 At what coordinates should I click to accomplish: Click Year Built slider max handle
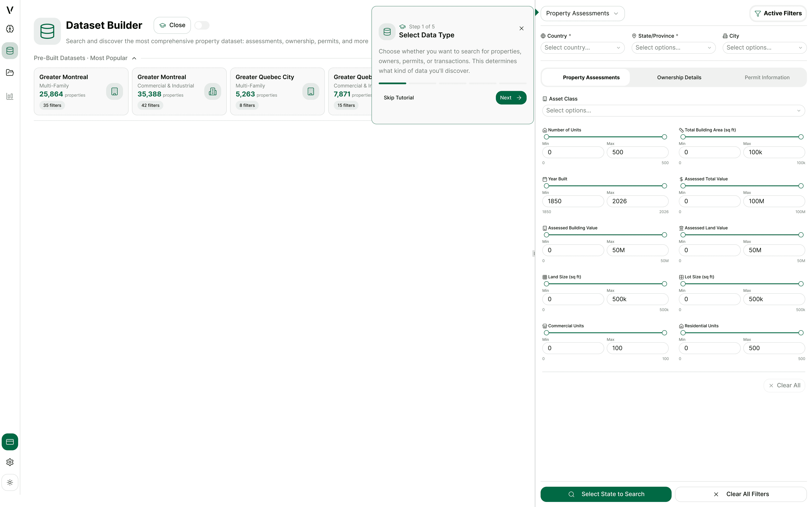664,186
